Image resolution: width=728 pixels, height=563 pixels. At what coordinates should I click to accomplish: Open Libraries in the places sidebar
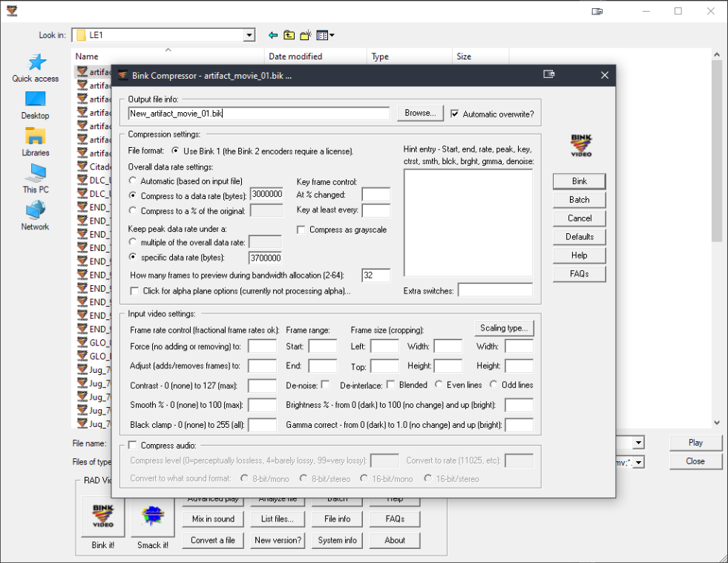point(36,142)
